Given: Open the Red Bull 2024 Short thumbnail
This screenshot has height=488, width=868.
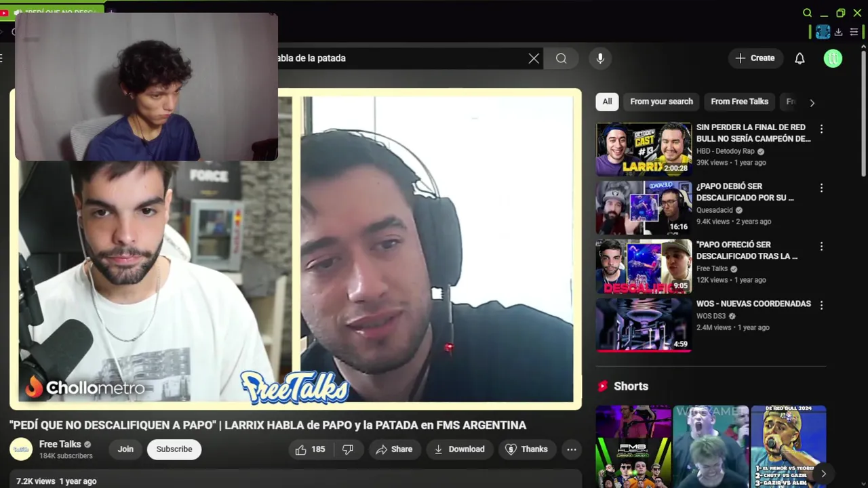Looking at the screenshot, I should [x=788, y=446].
